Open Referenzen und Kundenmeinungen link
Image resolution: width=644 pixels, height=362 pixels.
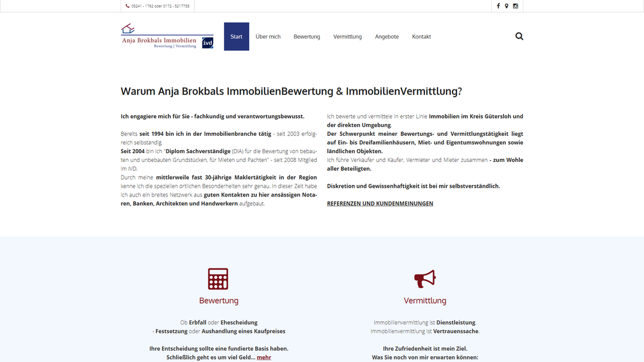(380, 204)
